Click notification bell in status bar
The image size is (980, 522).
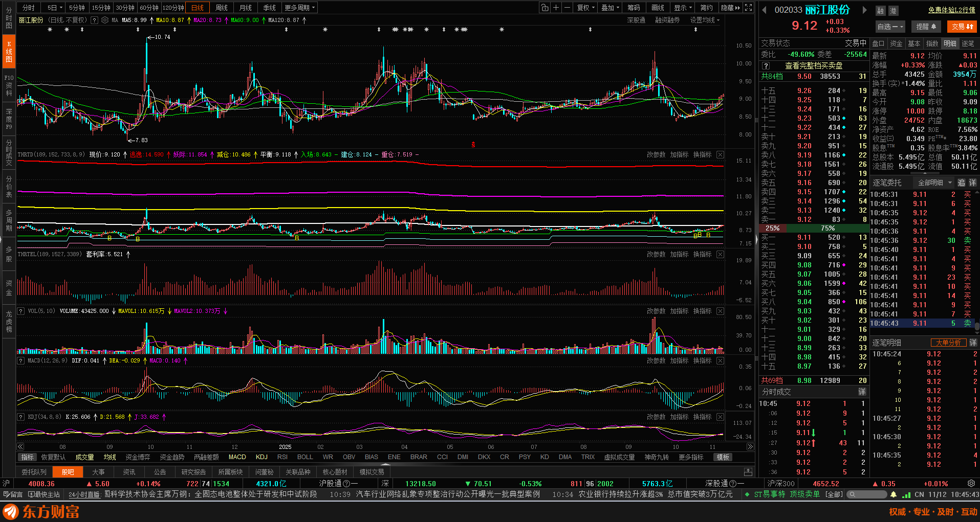pyautogui.click(x=894, y=494)
